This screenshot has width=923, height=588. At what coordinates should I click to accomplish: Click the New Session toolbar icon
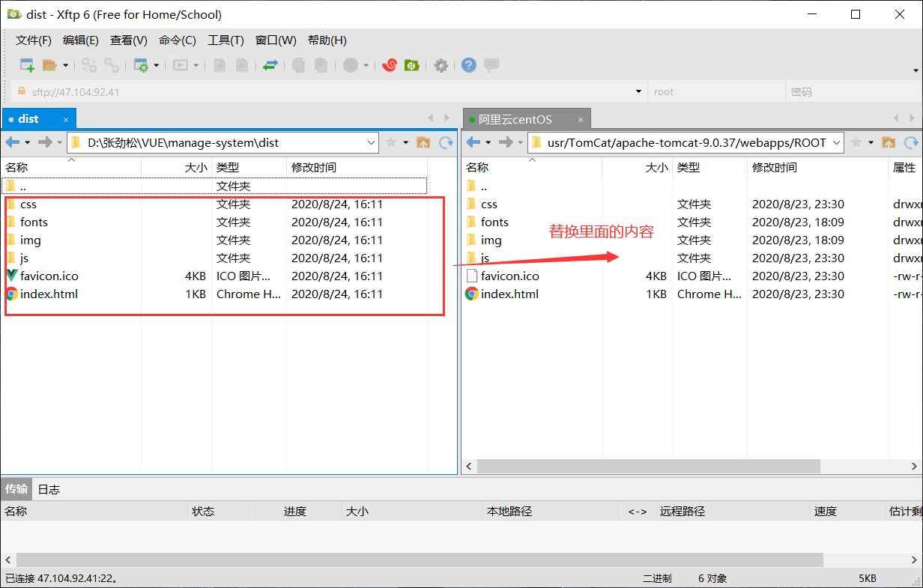(x=27, y=65)
